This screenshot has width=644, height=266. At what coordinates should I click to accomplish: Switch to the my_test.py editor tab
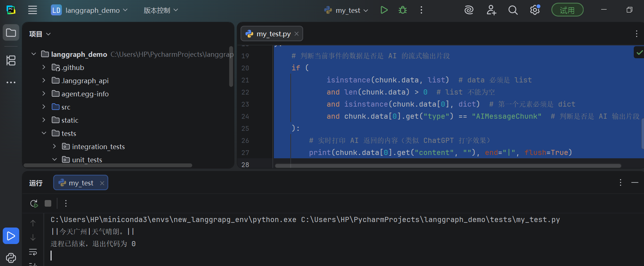272,34
